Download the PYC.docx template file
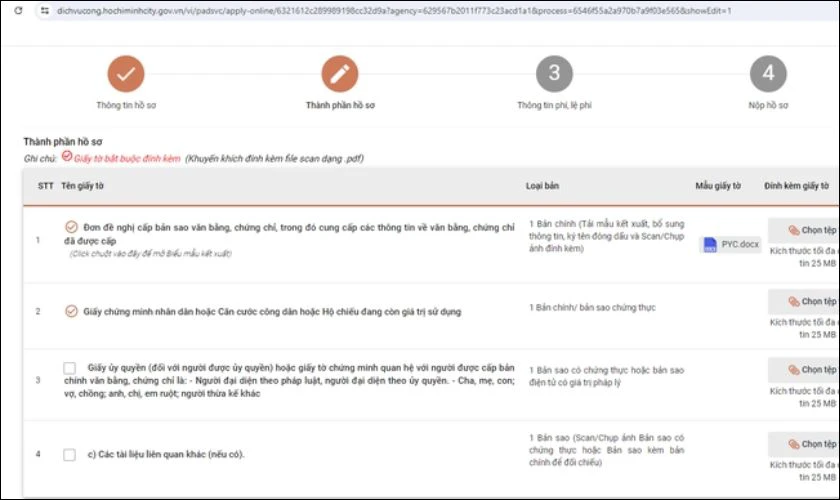This screenshot has width=840, height=500. click(730, 244)
